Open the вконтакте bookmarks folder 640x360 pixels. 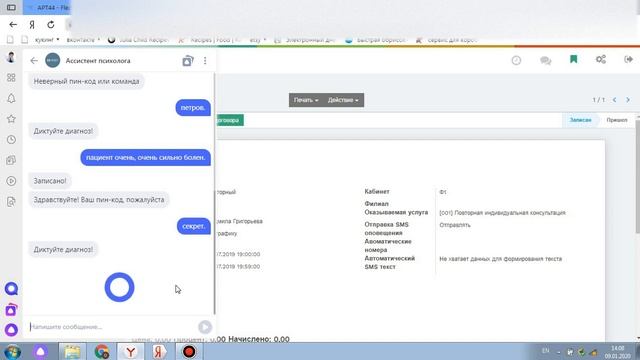pyautogui.click(x=83, y=40)
